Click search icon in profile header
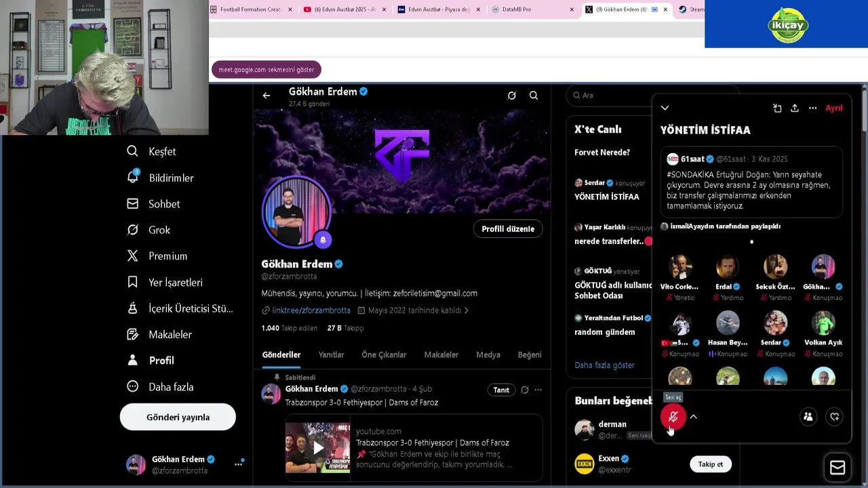 point(534,96)
